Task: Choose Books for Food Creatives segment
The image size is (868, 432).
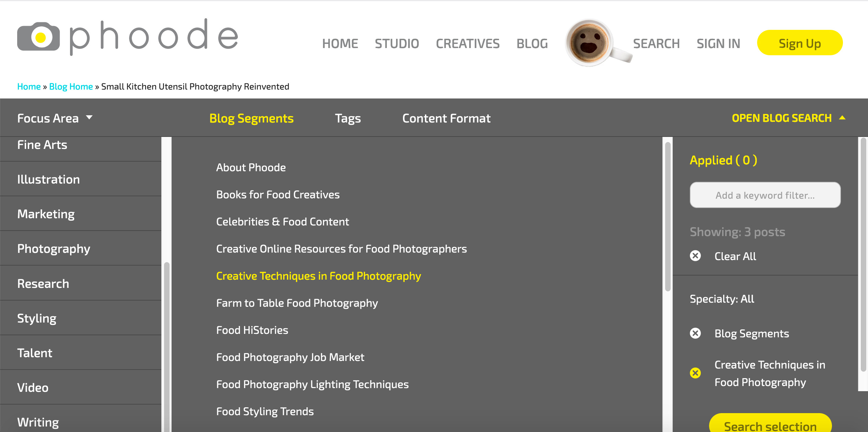Action: [x=278, y=195]
